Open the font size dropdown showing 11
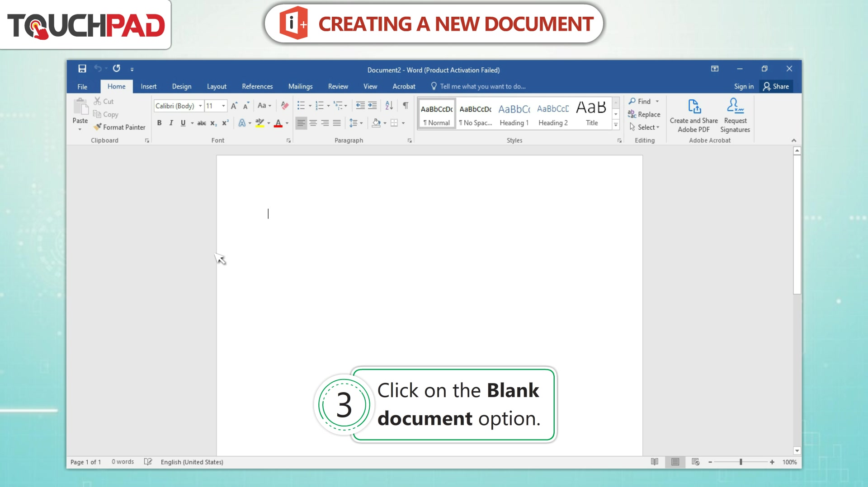The width and height of the screenshot is (868, 487). [223, 106]
